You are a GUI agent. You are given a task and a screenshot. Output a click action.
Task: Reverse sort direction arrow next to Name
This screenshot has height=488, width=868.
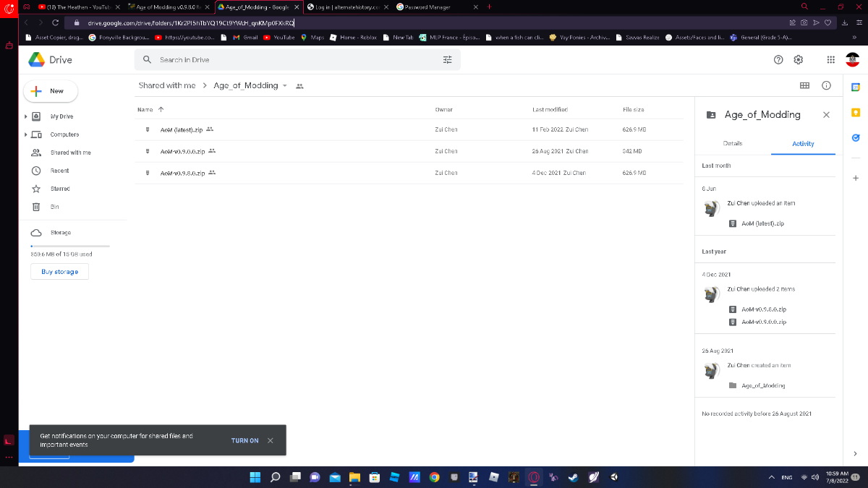(161, 109)
